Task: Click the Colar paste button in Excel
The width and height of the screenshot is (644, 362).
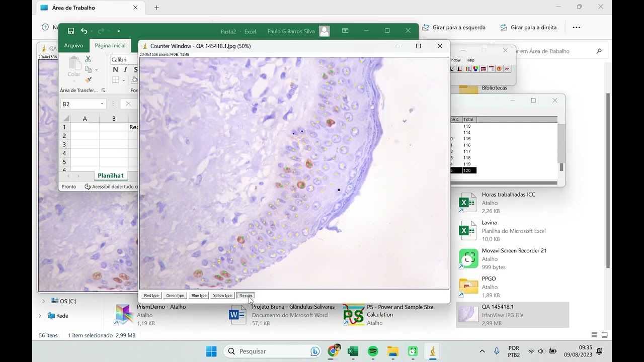Action: 74,67
